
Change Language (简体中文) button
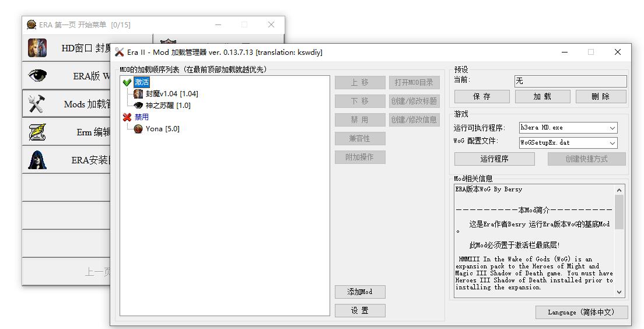[x=582, y=312]
